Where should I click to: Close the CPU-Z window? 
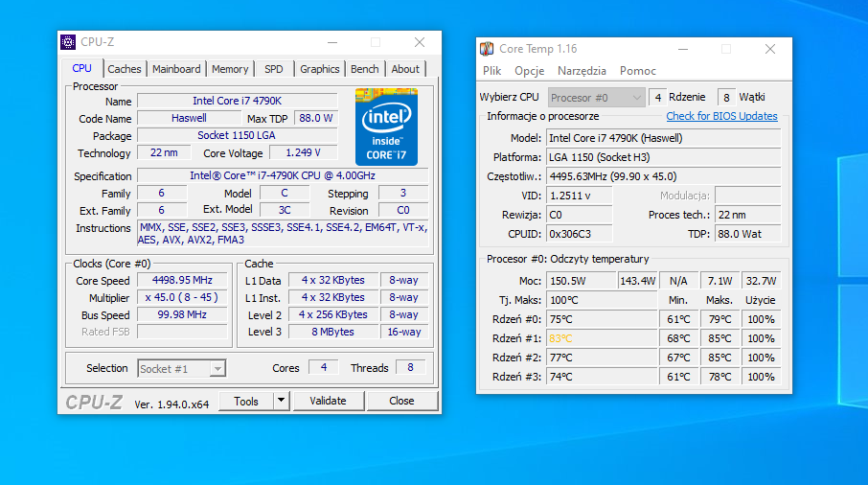[x=420, y=42]
